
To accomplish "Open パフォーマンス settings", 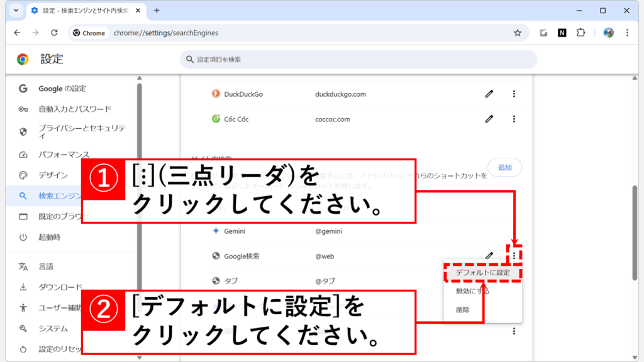I will coord(64,155).
